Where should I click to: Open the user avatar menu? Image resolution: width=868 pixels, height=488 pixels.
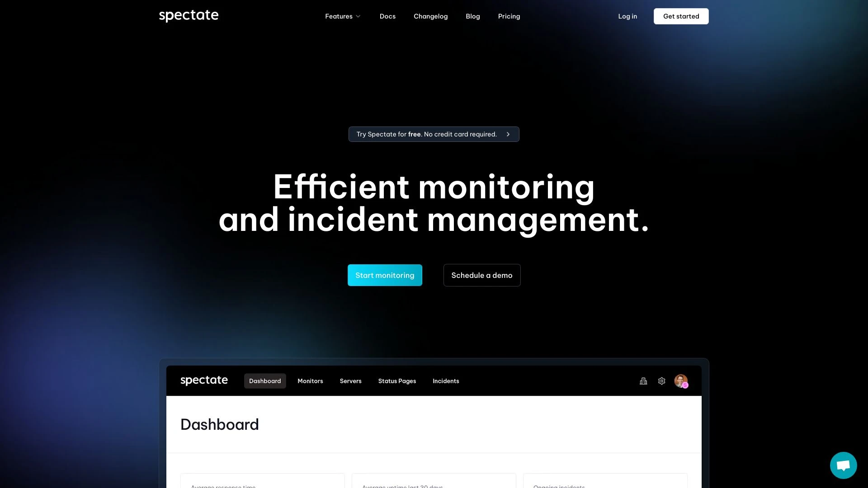[680, 381]
